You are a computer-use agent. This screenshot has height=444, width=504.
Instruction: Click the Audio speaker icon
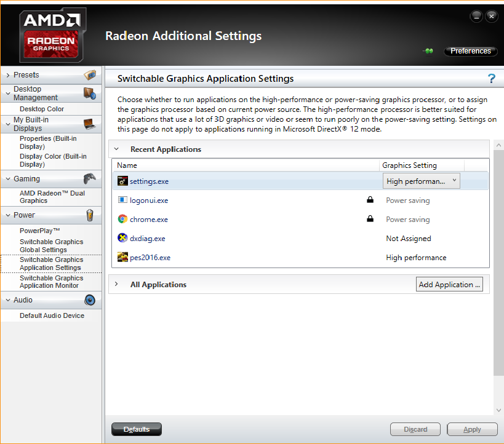pyautogui.click(x=90, y=299)
